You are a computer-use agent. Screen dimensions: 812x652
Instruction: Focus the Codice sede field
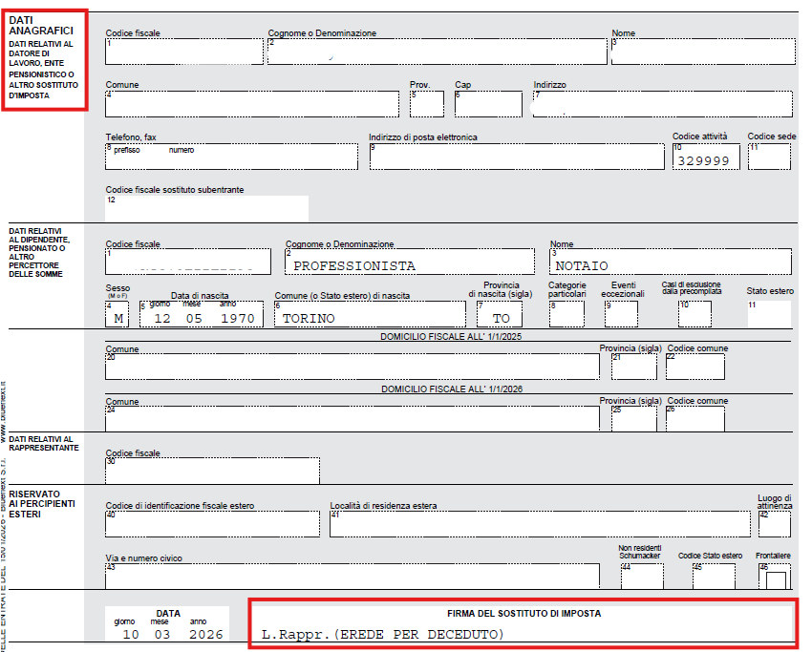pyautogui.click(x=769, y=157)
